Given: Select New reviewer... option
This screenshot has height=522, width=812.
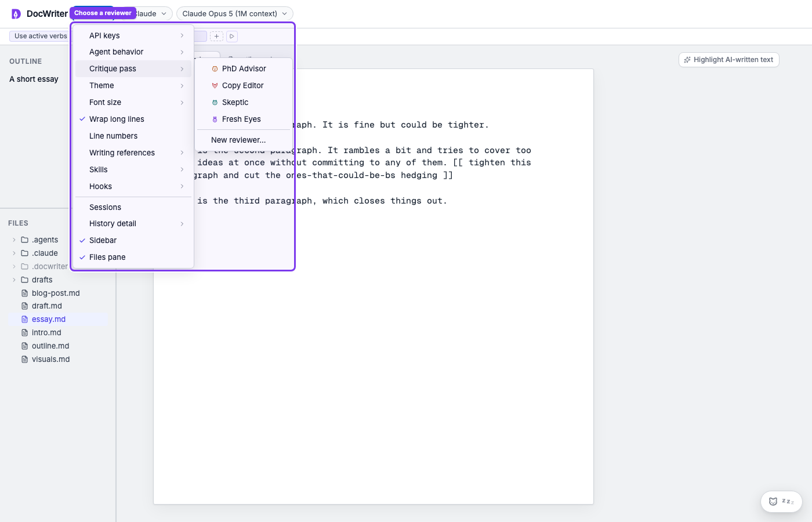Looking at the screenshot, I should point(244,140).
